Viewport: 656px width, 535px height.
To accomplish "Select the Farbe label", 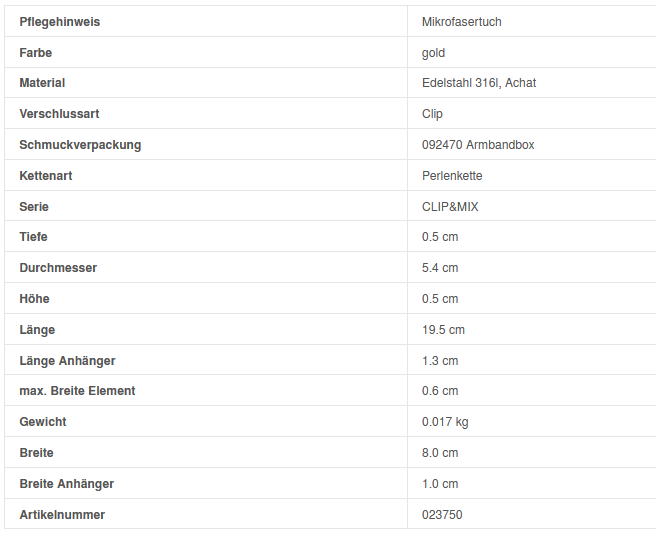I will 36,53.
